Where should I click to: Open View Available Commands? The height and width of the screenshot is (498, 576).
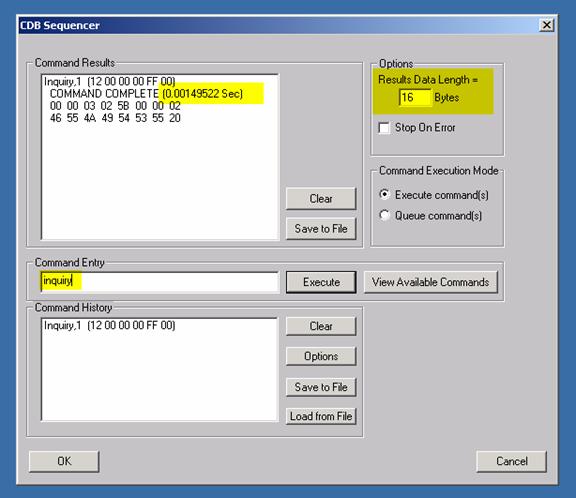point(431,282)
